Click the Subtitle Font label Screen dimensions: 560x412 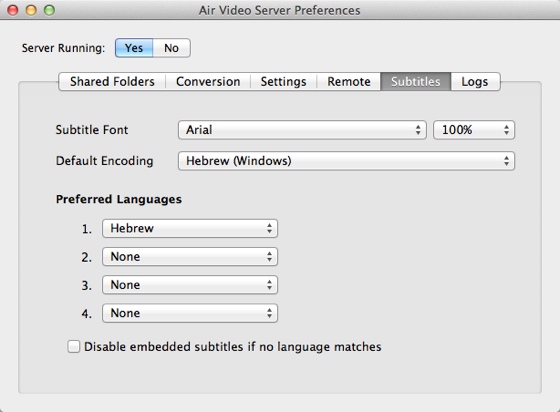(92, 130)
